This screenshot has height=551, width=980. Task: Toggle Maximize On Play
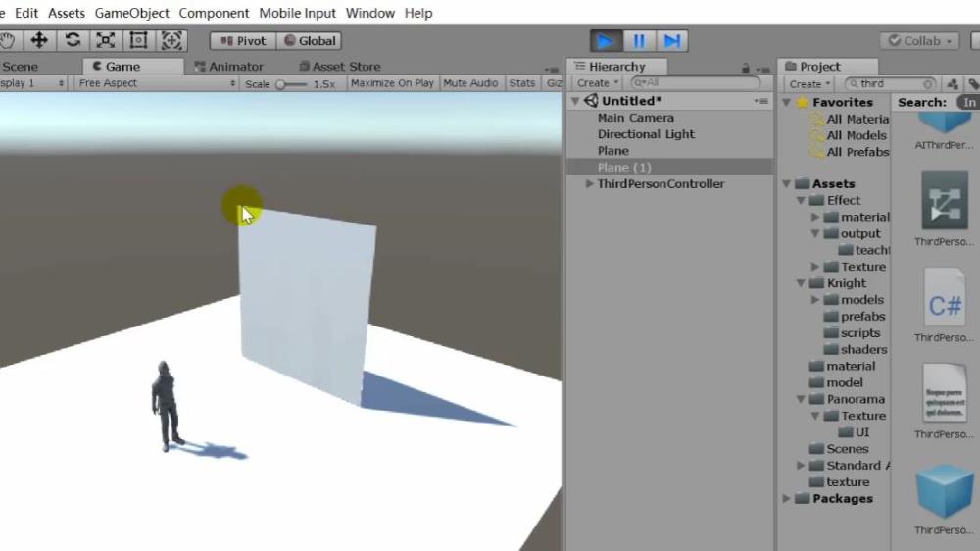[x=392, y=83]
